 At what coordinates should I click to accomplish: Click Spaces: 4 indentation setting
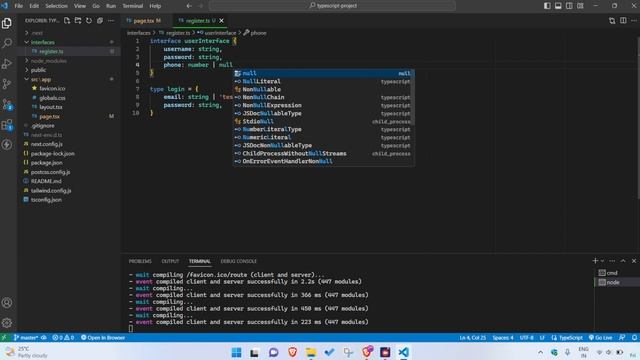pyautogui.click(x=503, y=338)
